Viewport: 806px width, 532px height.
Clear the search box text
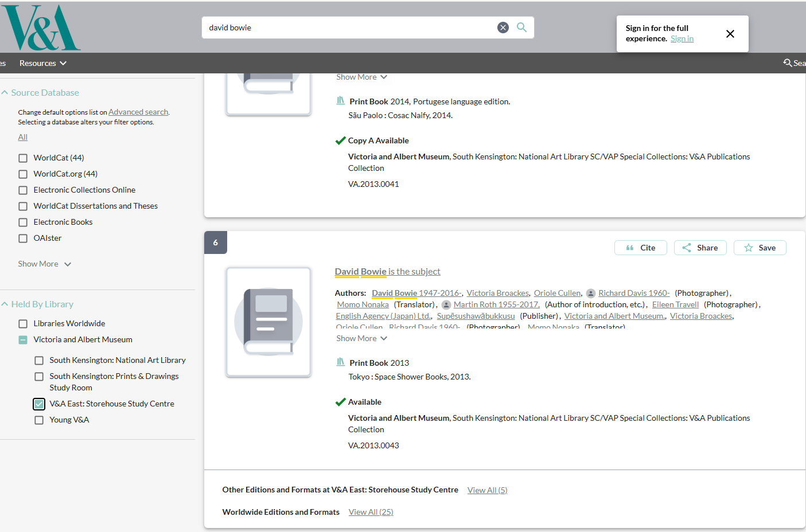click(x=503, y=28)
